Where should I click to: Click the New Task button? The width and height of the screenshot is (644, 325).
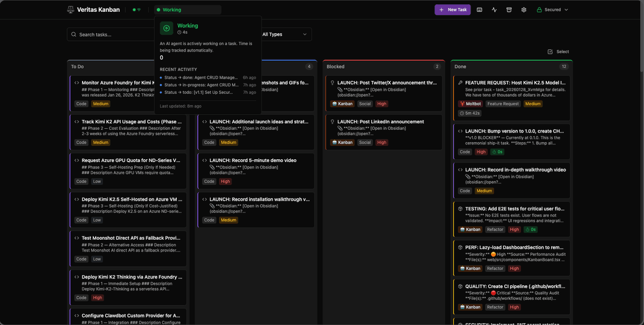point(452,9)
